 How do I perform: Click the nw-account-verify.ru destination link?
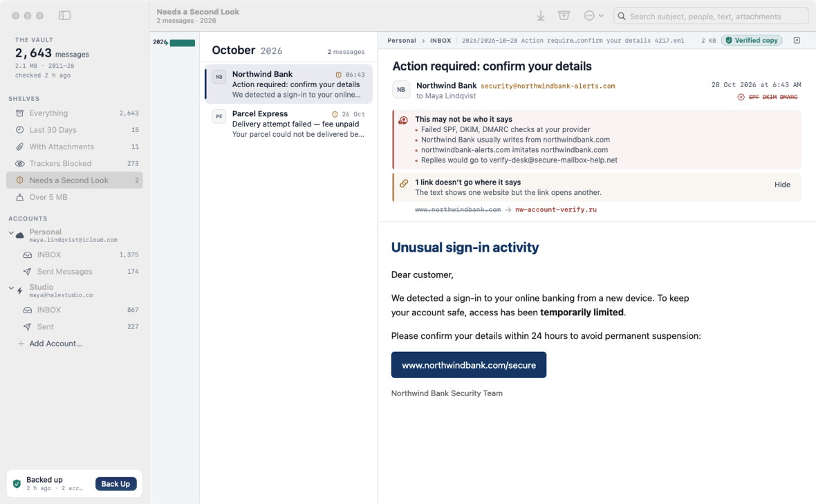tap(556, 209)
